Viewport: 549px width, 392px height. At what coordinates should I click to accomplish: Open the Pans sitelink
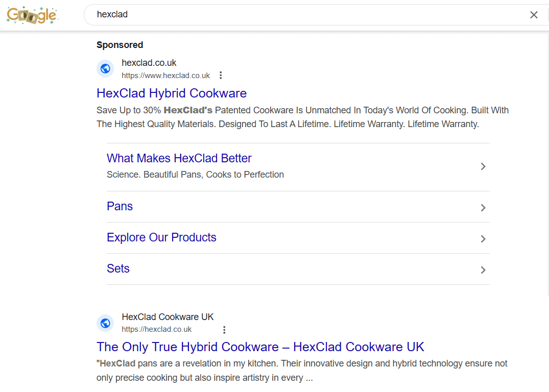point(120,207)
